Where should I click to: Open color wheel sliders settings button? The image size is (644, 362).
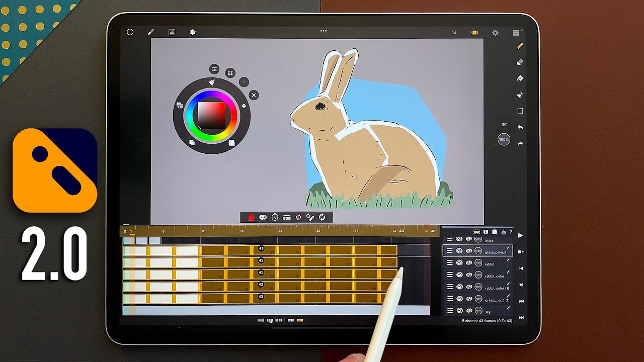coord(214,69)
